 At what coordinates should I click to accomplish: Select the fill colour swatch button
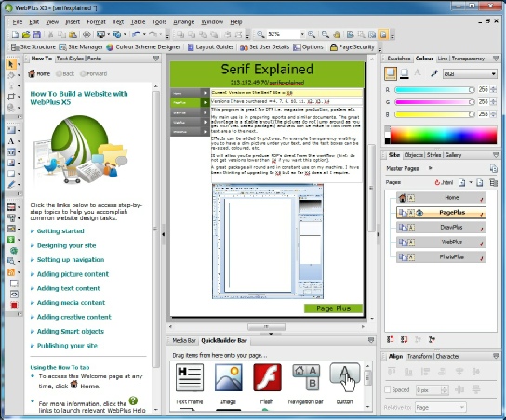(391, 73)
